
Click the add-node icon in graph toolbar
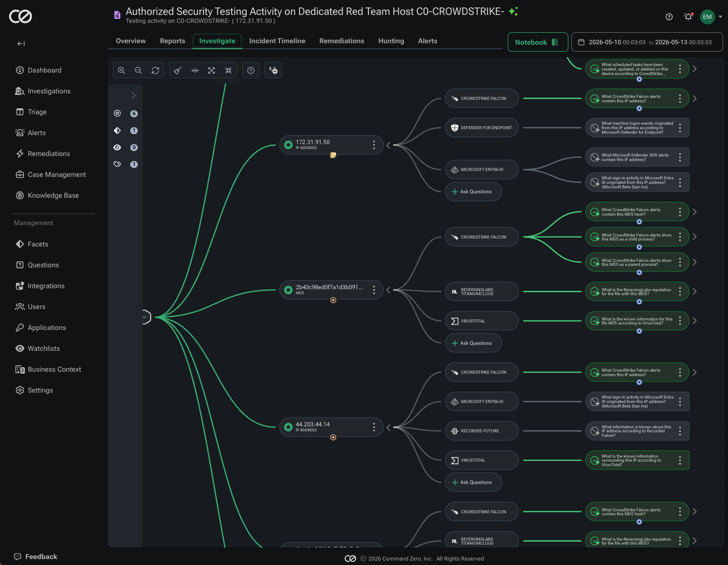point(273,71)
